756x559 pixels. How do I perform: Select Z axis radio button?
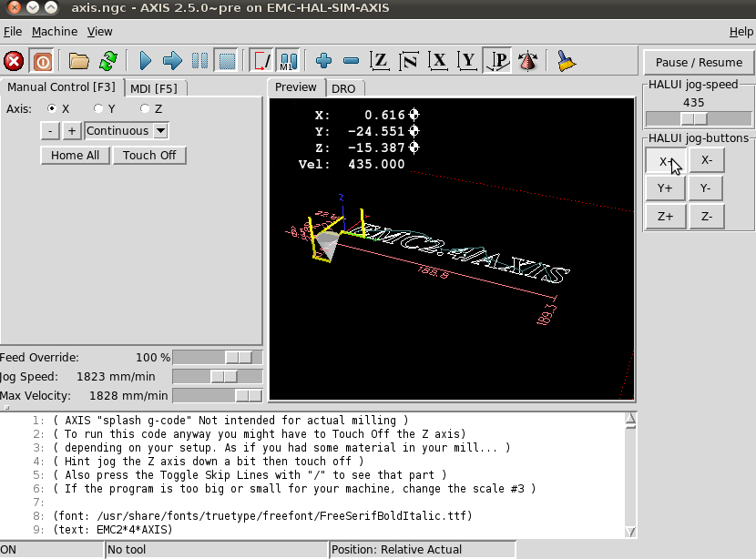(145, 108)
